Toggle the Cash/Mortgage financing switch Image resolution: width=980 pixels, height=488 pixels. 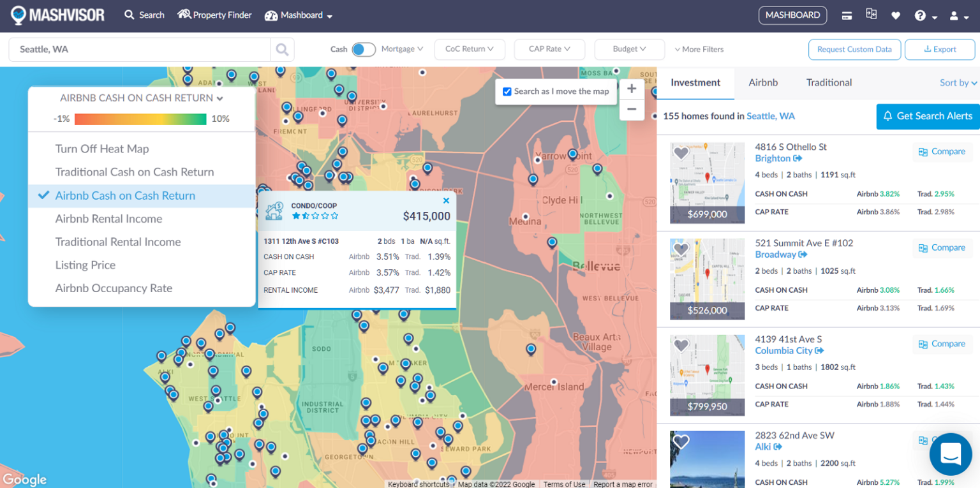pyautogui.click(x=364, y=49)
